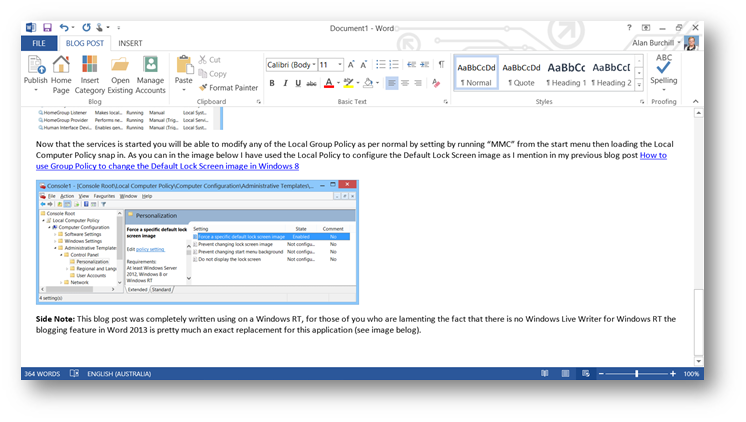Run the Spelling check
The width and height of the screenshot is (746, 422).
(663, 72)
